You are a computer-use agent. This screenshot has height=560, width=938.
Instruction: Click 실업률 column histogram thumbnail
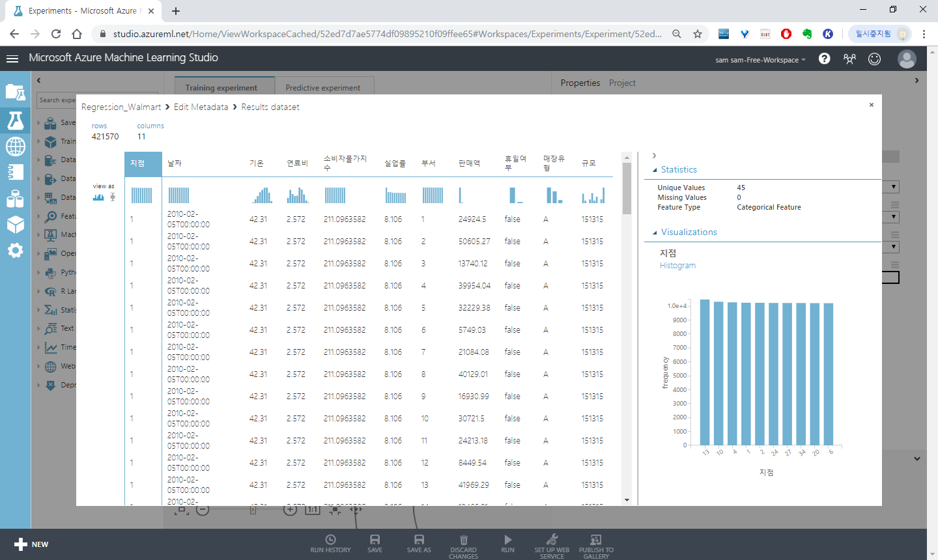395,195
